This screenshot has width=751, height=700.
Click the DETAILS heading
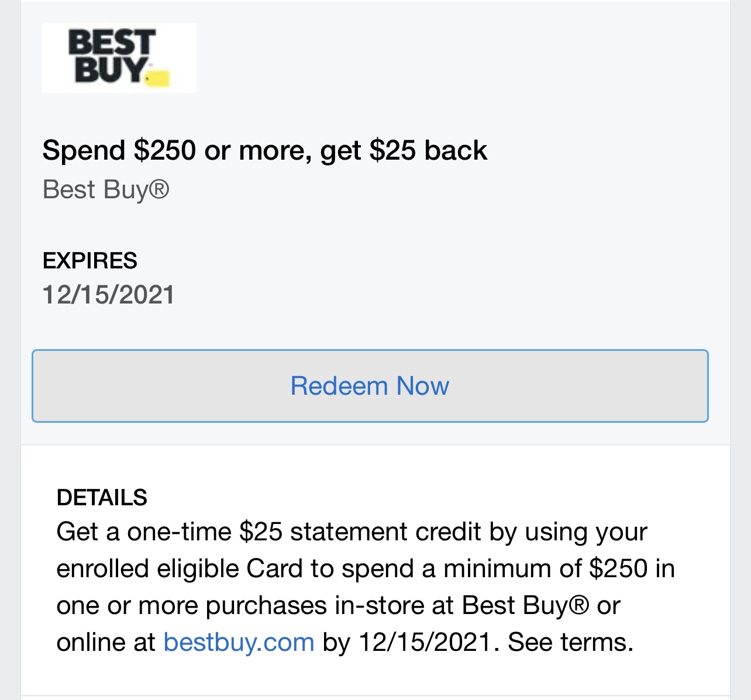102,498
